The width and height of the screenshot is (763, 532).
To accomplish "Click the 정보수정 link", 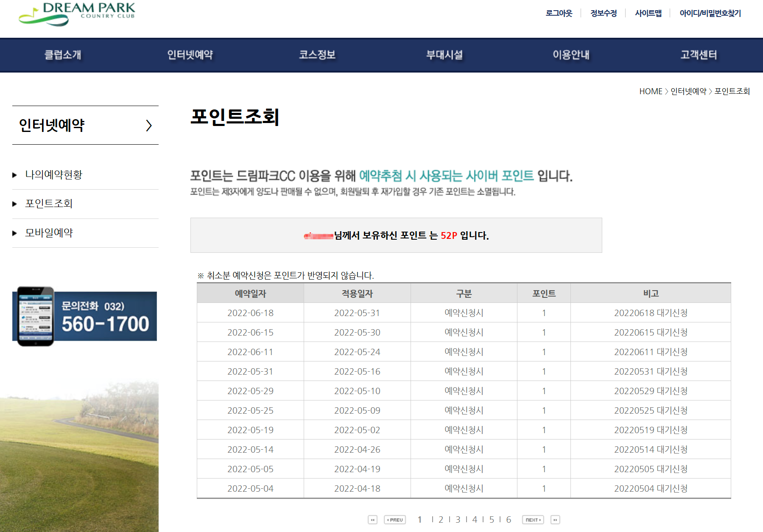I will (604, 13).
